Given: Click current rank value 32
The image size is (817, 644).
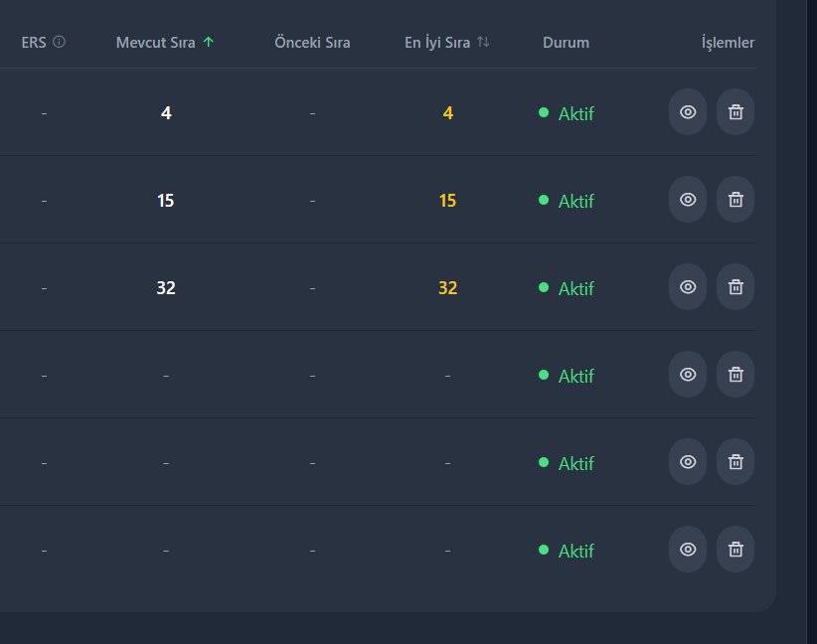Looking at the screenshot, I should [166, 288].
